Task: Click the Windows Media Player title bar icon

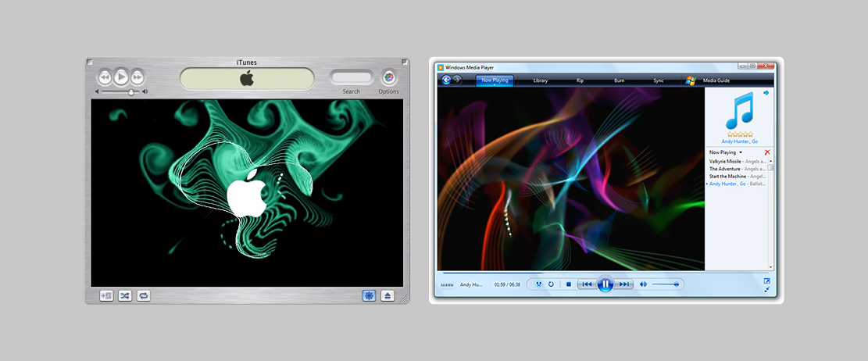Action: tap(441, 67)
